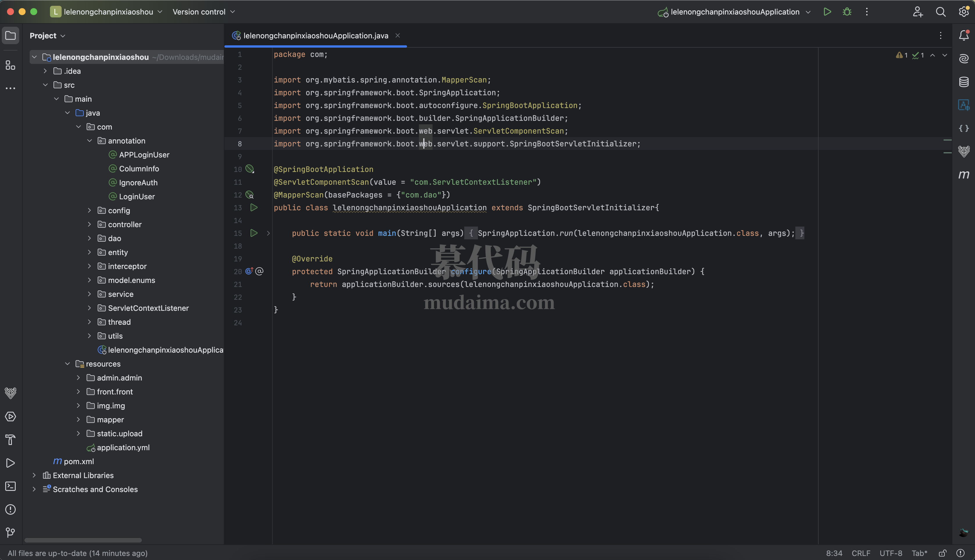Open the Database tool window
This screenshot has height=560, width=975.
pos(963,82)
